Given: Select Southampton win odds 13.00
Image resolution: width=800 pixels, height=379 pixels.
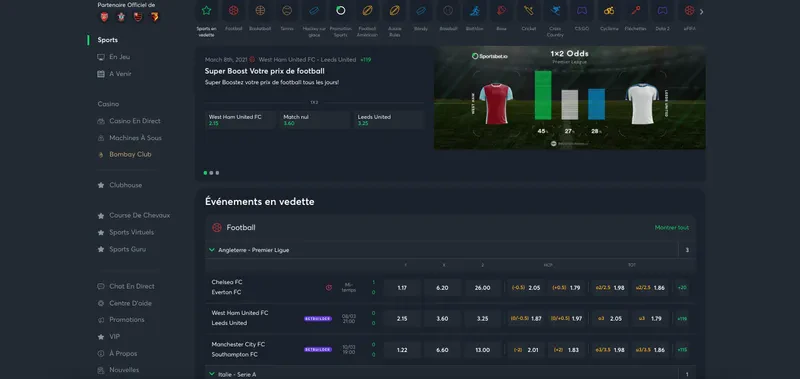Looking at the screenshot, I should click(483, 350).
